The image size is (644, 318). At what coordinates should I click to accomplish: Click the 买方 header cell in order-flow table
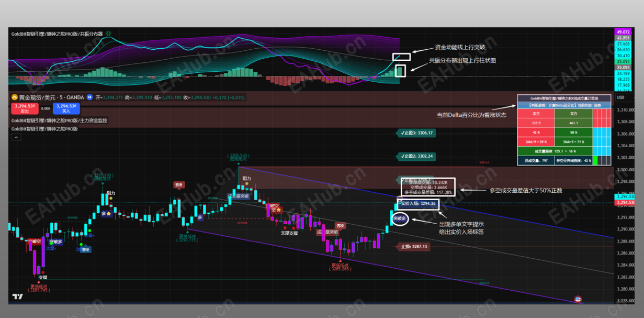coord(573,113)
